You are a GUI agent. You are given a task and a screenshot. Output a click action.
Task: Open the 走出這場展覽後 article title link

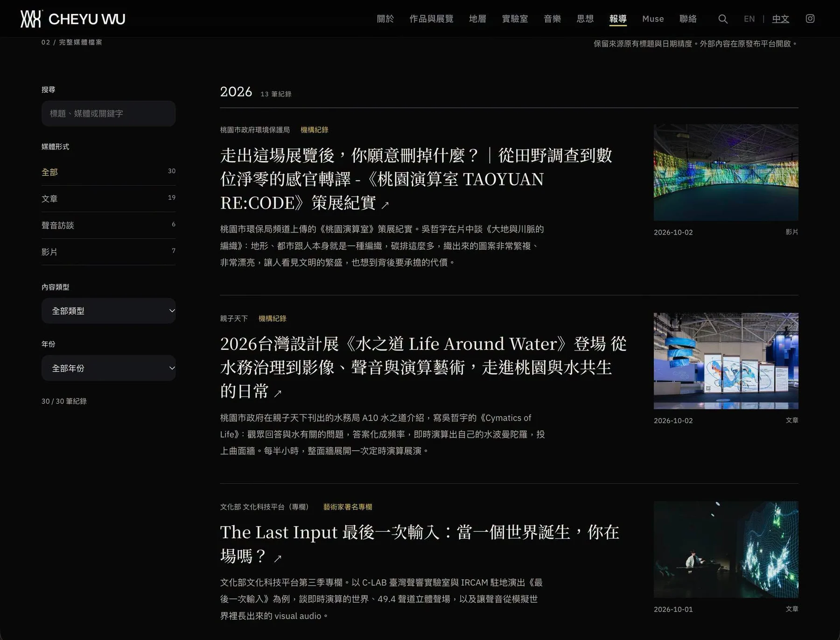(416, 179)
